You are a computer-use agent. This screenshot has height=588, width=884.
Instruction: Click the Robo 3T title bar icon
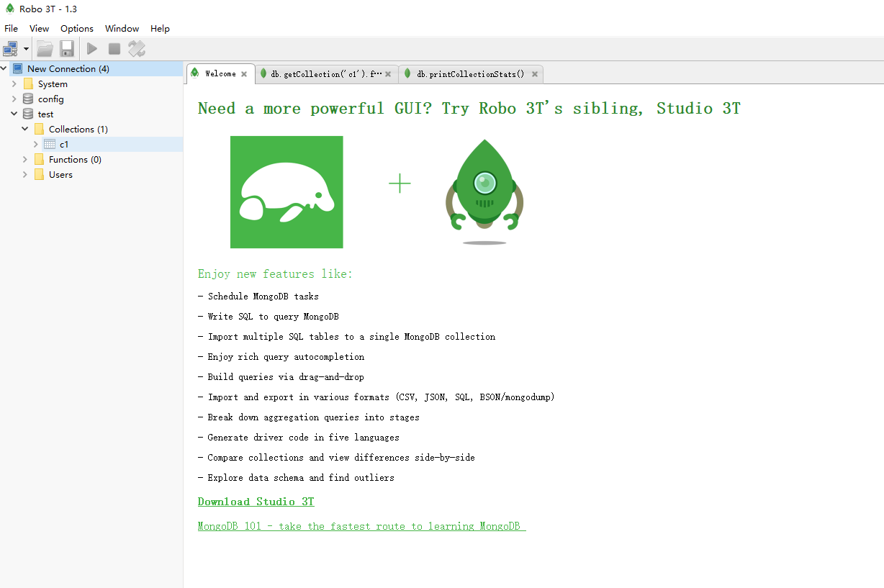click(x=9, y=9)
